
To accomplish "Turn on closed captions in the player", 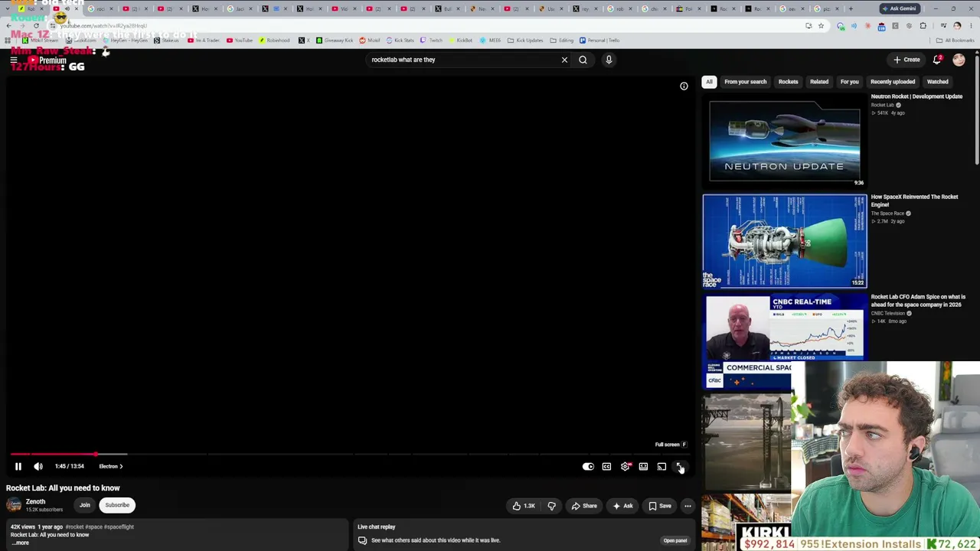I will coord(606,466).
